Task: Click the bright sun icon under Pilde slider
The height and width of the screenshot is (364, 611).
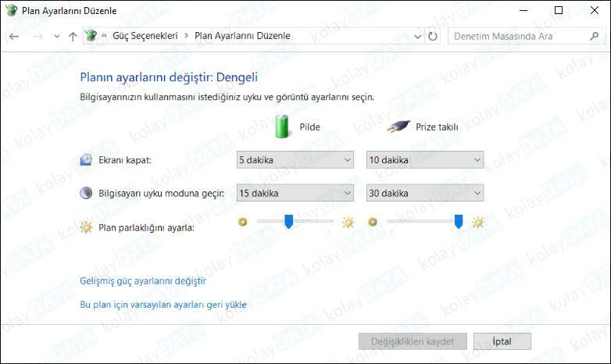Action: tap(348, 223)
